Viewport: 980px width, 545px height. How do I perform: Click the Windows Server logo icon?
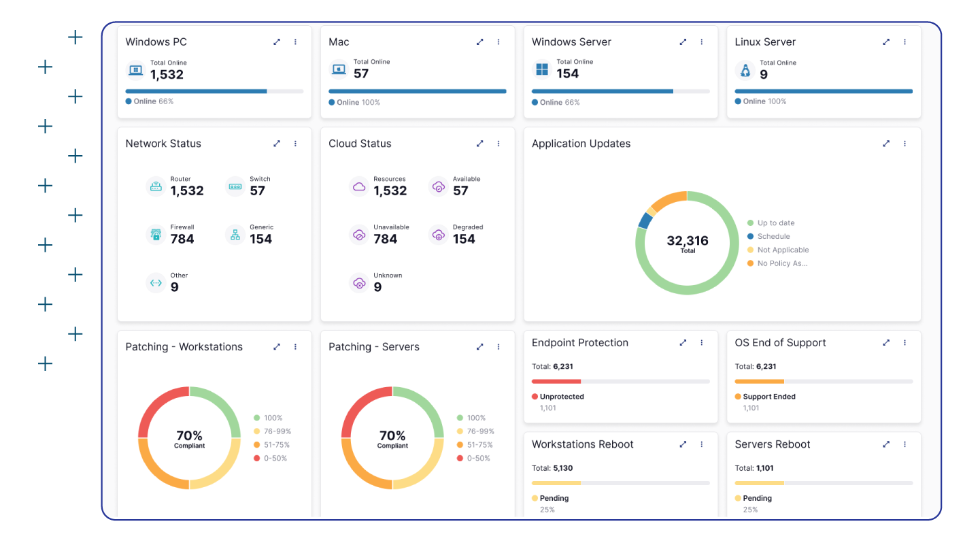pyautogui.click(x=542, y=69)
